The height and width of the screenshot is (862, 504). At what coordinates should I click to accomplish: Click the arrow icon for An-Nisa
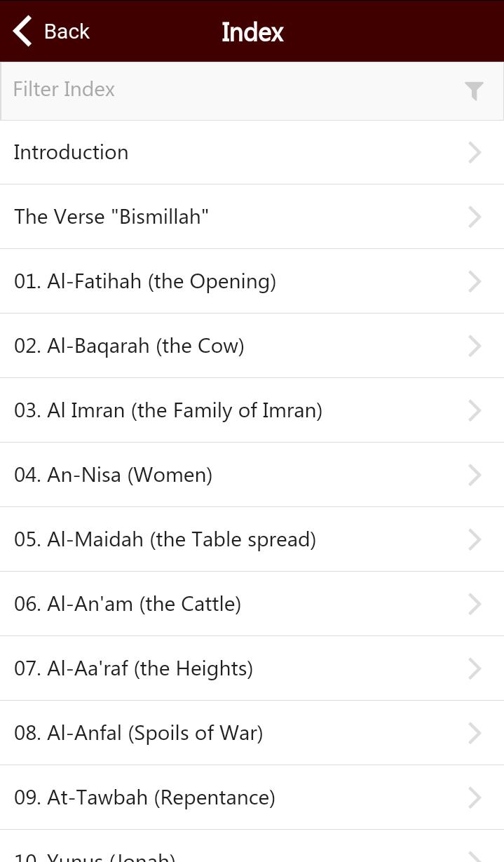click(x=475, y=475)
